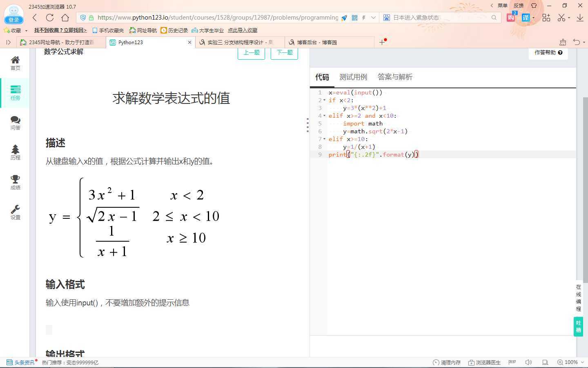Image resolution: width=588 pixels, height=368 pixels.
Task: Open a new browser tab with plus
Action: click(382, 42)
